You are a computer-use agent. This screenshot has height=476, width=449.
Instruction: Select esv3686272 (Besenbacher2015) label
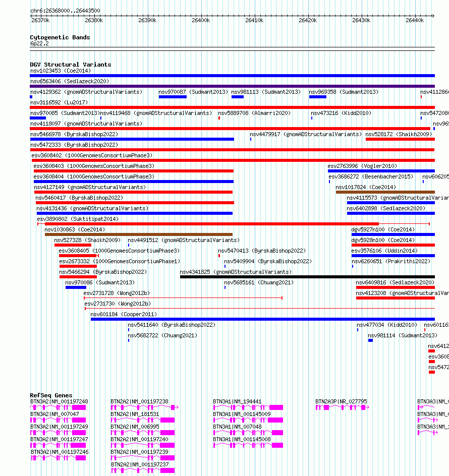(371, 176)
